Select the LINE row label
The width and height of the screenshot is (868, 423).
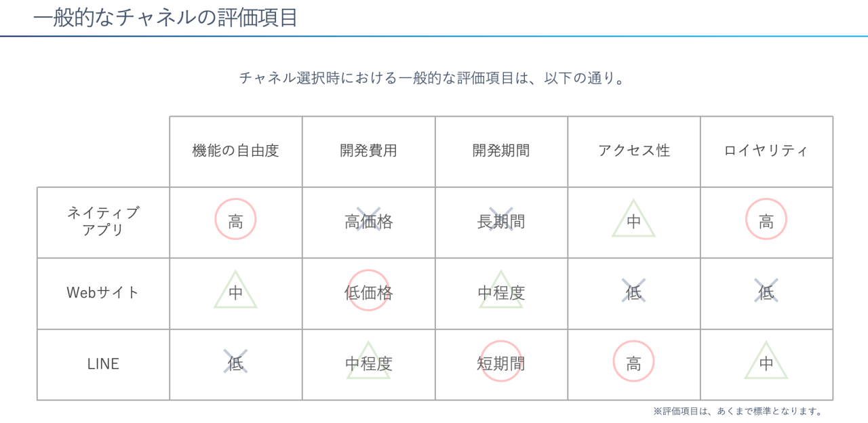(103, 364)
